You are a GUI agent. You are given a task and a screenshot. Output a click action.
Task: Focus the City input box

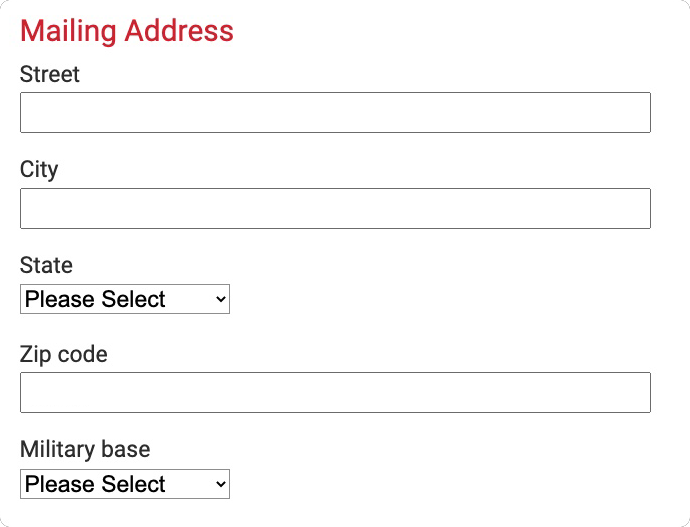tap(335, 208)
